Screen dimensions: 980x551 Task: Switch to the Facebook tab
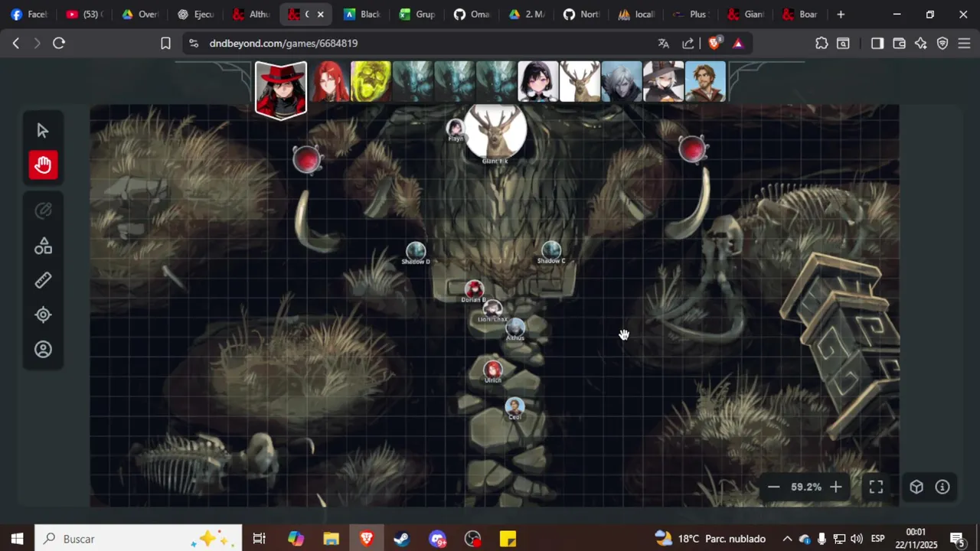coord(29,15)
